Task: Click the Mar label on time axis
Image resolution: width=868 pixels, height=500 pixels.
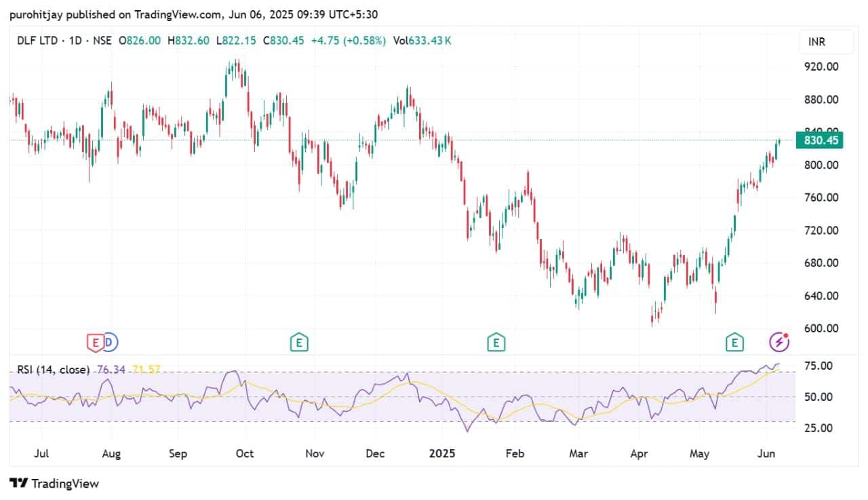Action: tap(578, 453)
